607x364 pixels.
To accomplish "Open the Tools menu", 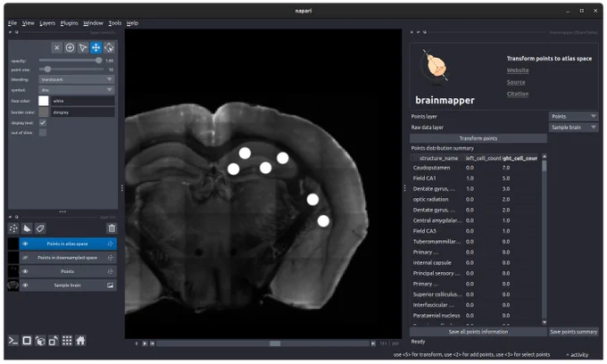I will [114, 23].
